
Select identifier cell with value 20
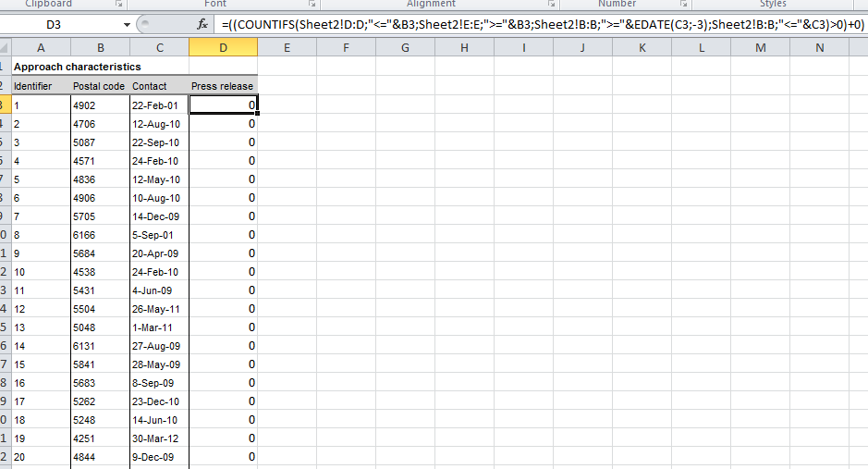point(41,457)
